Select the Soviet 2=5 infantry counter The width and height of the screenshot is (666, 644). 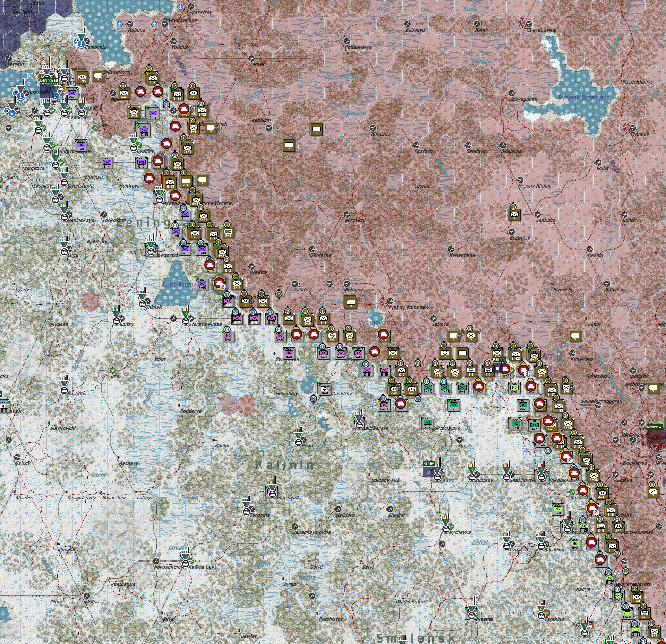(x=263, y=302)
